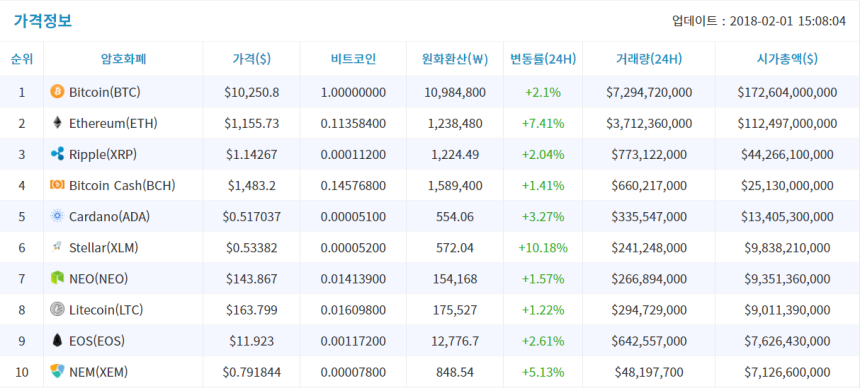The width and height of the screenshot is (860, 388).
Task: Select the 거래량(24H) column header
Action: point(649,59)
